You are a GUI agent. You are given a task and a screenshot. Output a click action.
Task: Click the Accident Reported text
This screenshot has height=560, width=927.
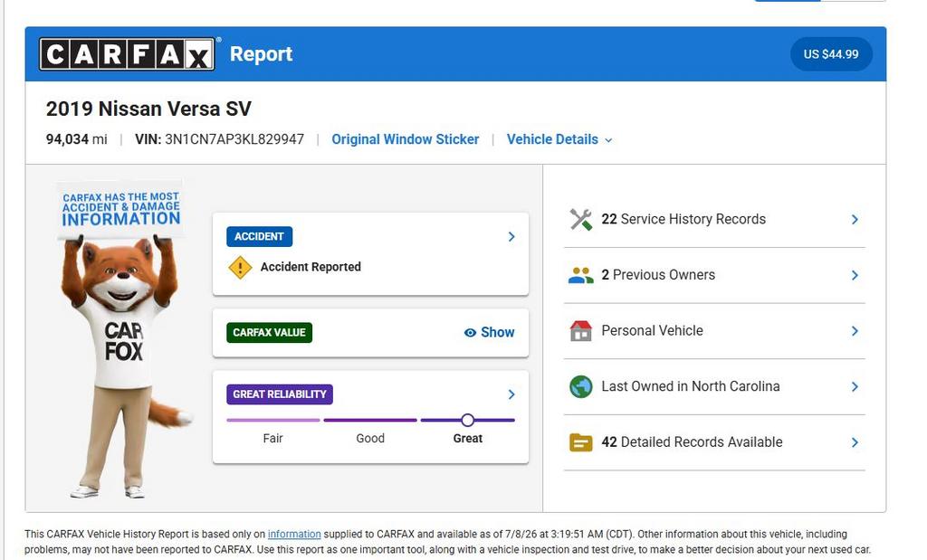(x=311, y=267)
